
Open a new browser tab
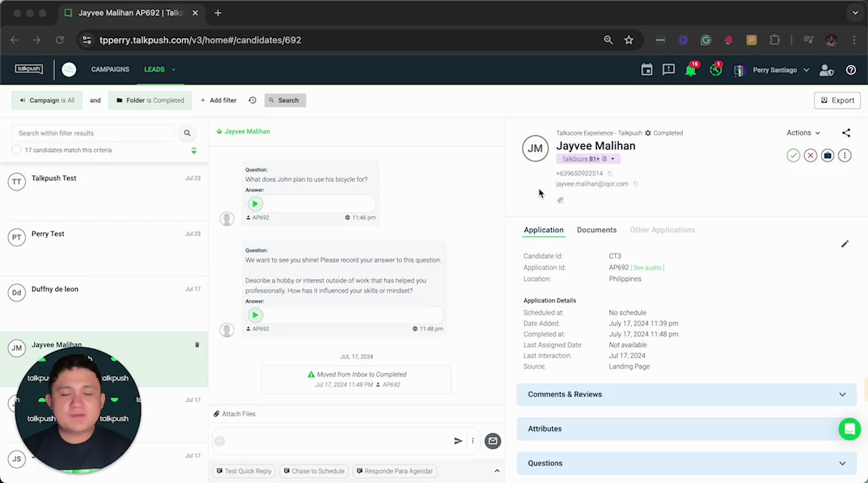tap(218, 13)
